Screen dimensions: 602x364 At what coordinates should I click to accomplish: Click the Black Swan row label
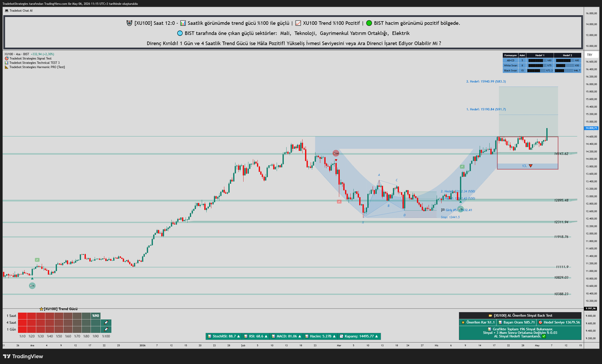pos(510,70)
